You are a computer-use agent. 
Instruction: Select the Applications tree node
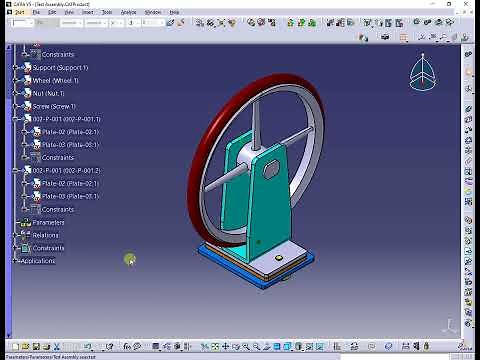point(38,261)
